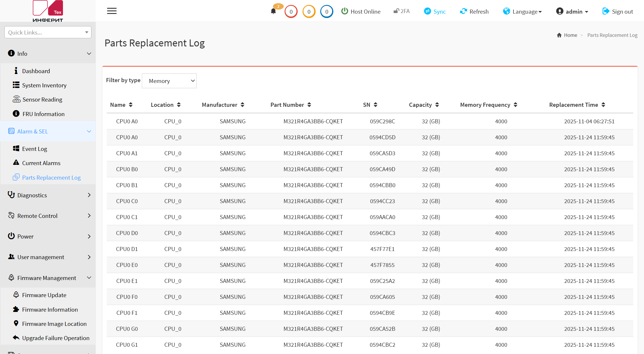Open the Language dropdown
The image size is (644, 354).
click(522, 12)
